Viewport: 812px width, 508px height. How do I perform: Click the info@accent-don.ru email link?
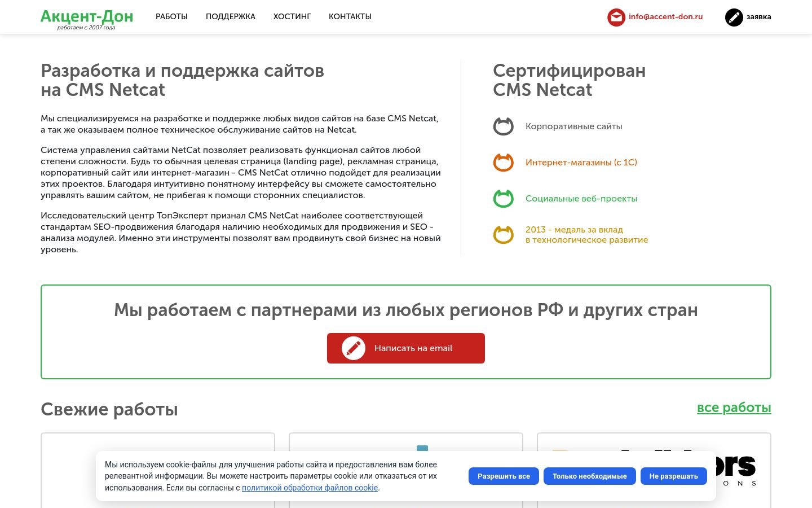665,17
